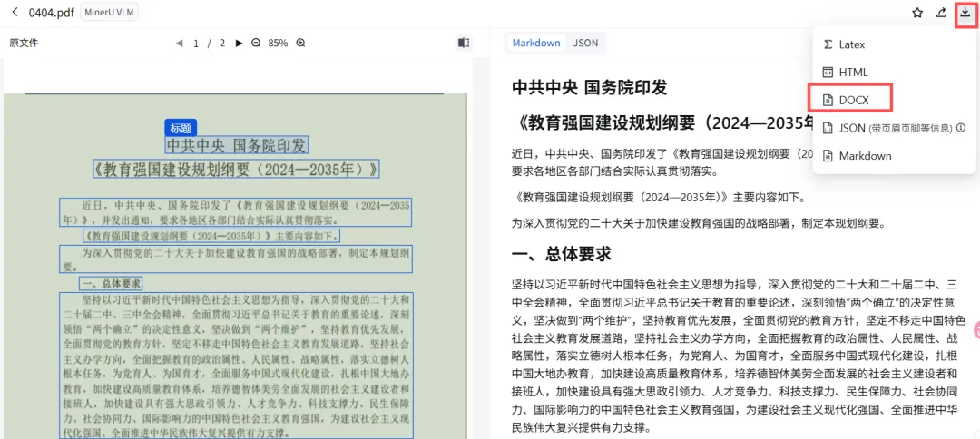Click the pink floating button at right edge
Screen dimensions: 980x439
[976, 331]
